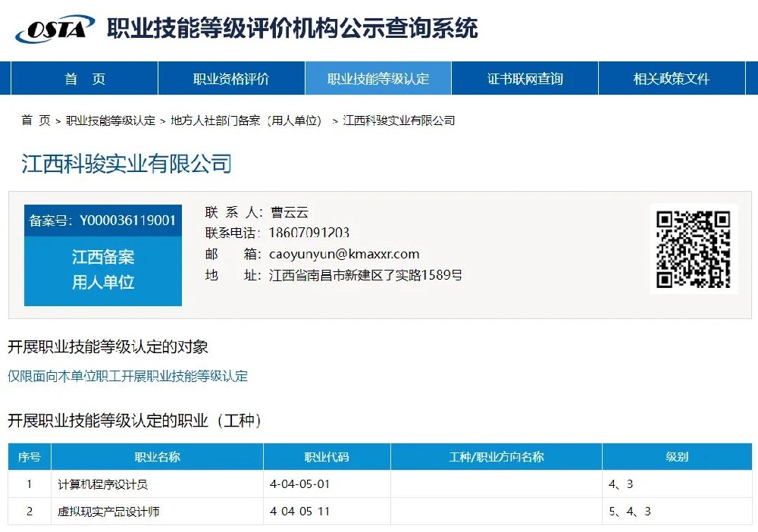Click the 开展职业技能等级认定的对象 heading

108,347
